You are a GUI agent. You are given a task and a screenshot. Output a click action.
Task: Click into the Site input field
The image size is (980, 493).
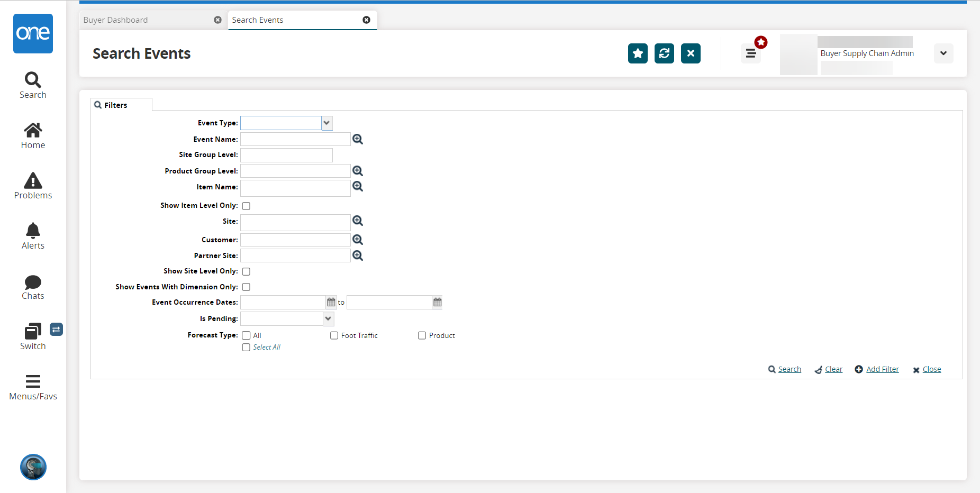(295, 223)
